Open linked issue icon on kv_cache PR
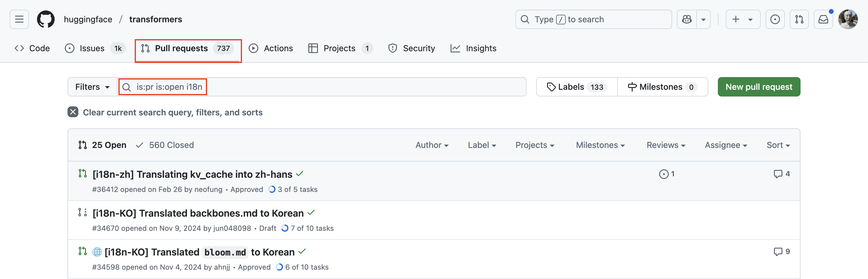 click(x=666, y=174)
